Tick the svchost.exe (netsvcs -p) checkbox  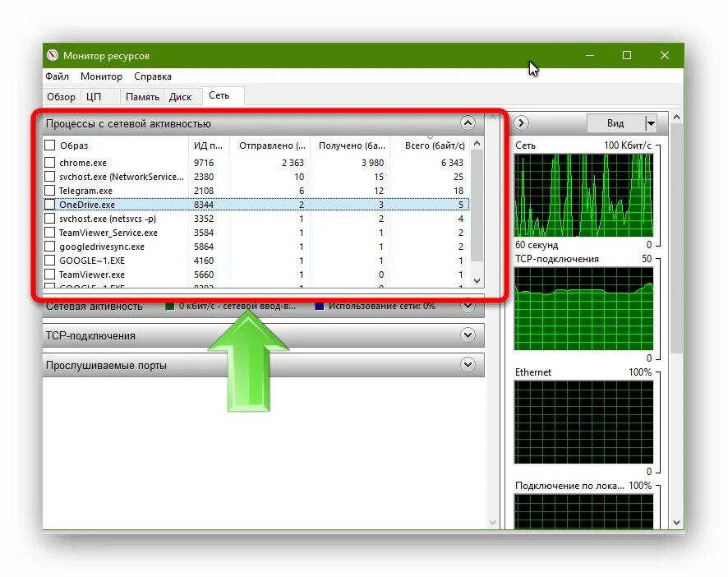[x=49, y=219]
